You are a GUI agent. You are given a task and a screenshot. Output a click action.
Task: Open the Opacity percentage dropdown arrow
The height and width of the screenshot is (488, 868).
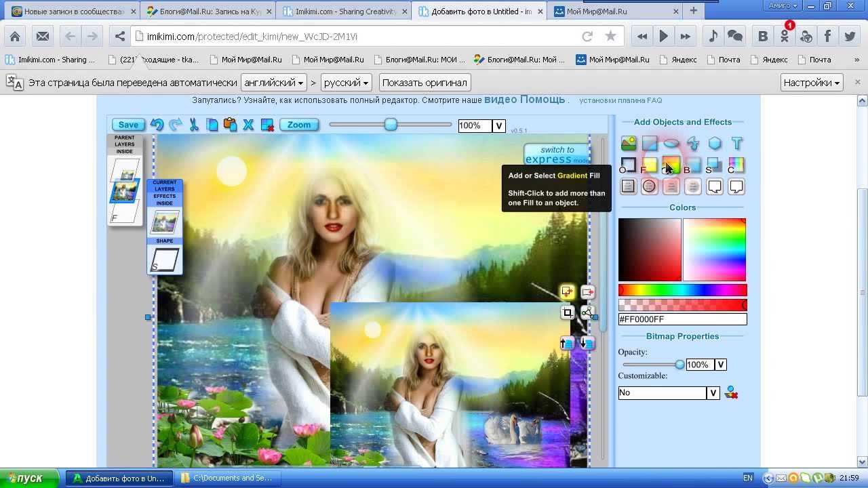tap(721, 365)
